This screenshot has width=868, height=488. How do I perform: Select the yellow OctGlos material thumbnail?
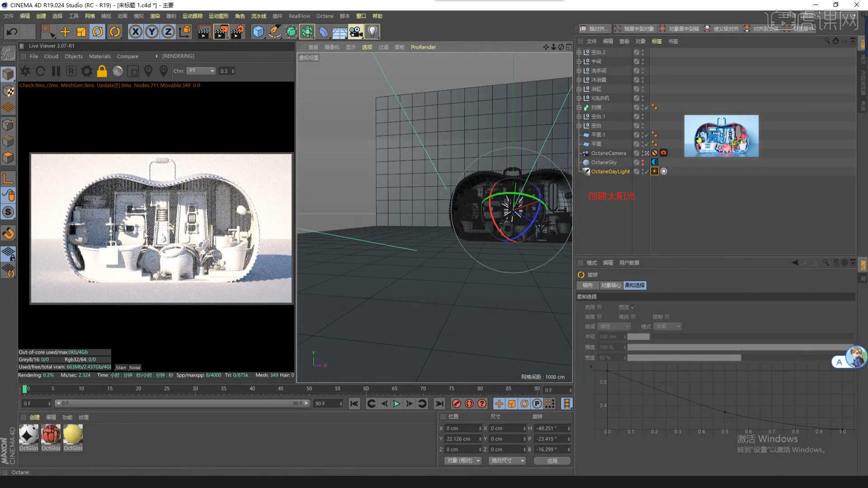(x=73, y=435)
